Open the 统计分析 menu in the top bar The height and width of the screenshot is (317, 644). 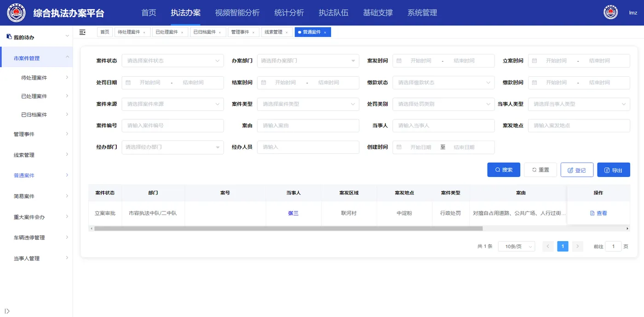click(x=289, y=12)
